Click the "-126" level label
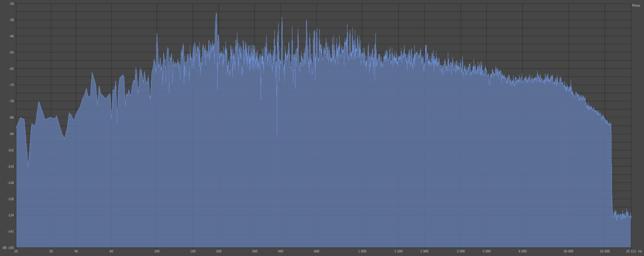 [10, 199]
